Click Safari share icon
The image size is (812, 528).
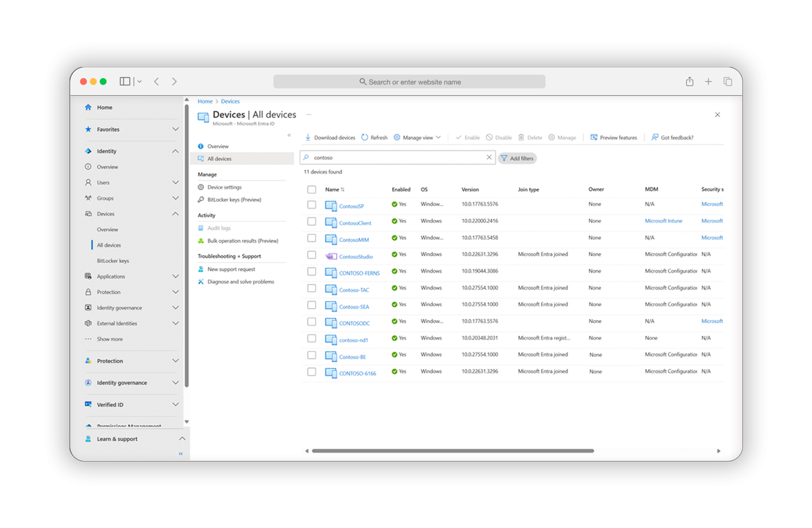[x=690, y=81]
